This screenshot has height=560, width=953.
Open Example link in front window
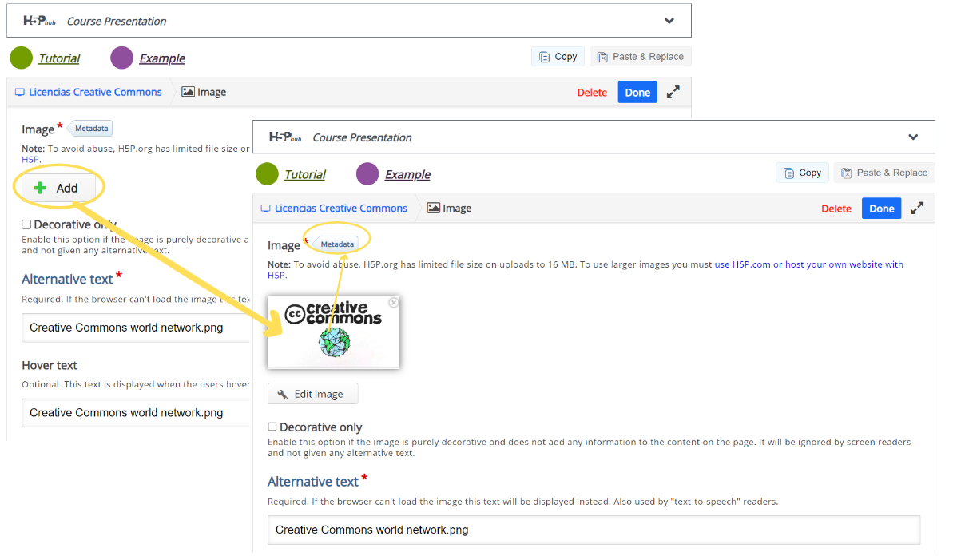[x=407, y=174]
